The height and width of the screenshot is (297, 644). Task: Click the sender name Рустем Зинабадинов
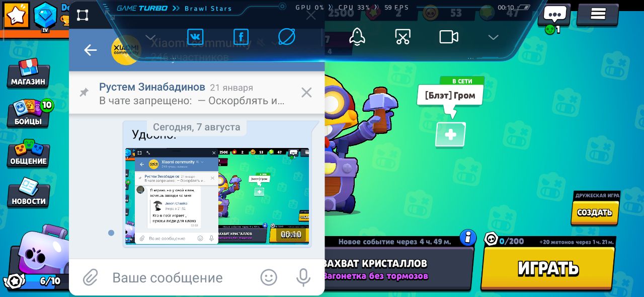(152, 87)
